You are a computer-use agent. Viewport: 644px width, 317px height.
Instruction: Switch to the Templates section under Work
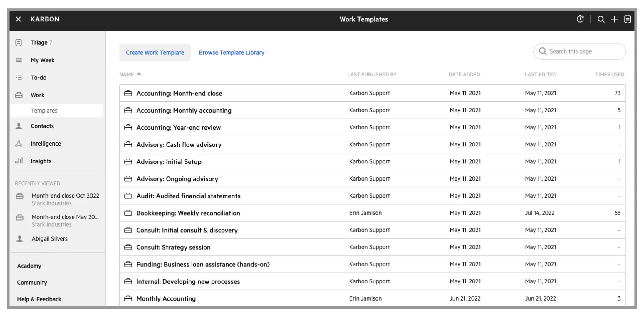[x=44, y=111]
